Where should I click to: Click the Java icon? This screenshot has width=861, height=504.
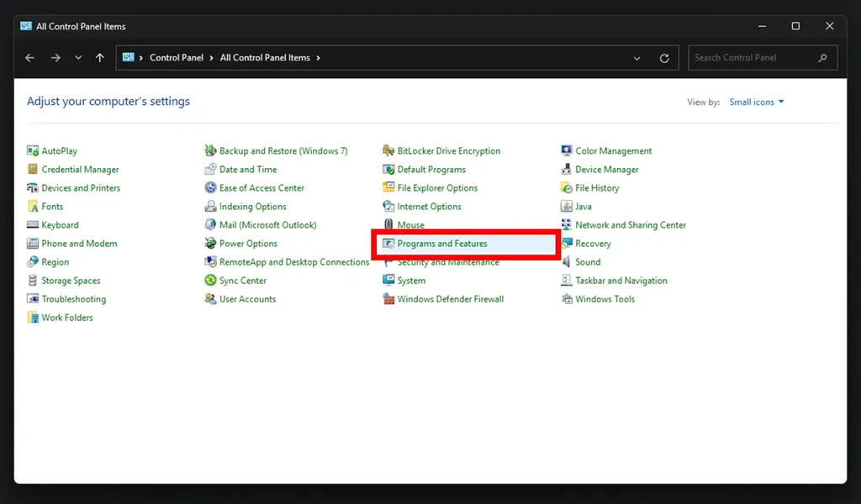pos(567,207)
